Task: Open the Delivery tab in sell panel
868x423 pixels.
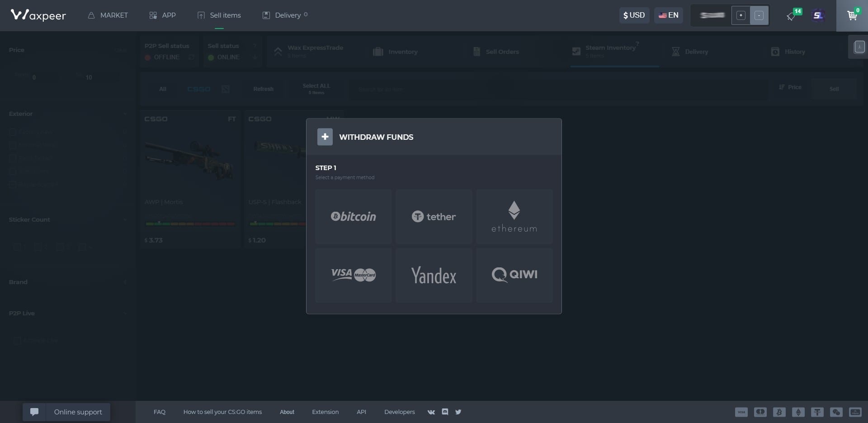Action: [x=690, y=52]
